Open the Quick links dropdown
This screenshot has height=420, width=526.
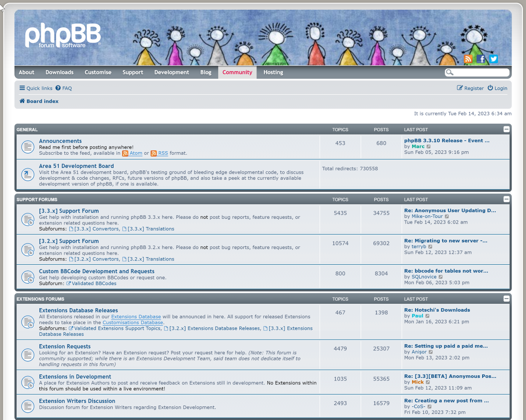point(36,88)
